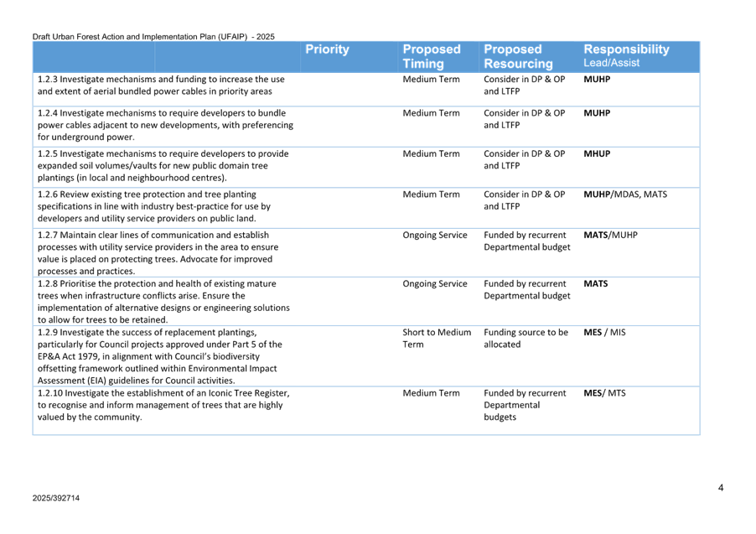Click action 1.2.9 on replacement plantings
The image size is (756, 534).
(162, 356)
